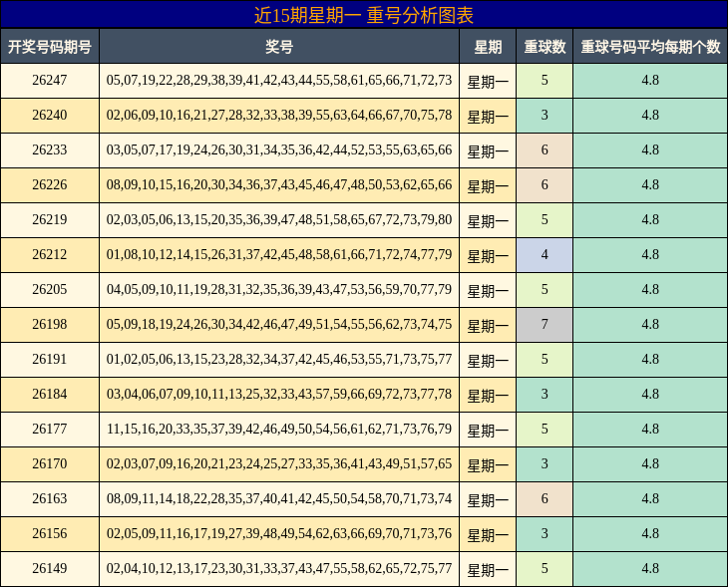Click the repeat count 5 for issue 26205

pos(545,290)
